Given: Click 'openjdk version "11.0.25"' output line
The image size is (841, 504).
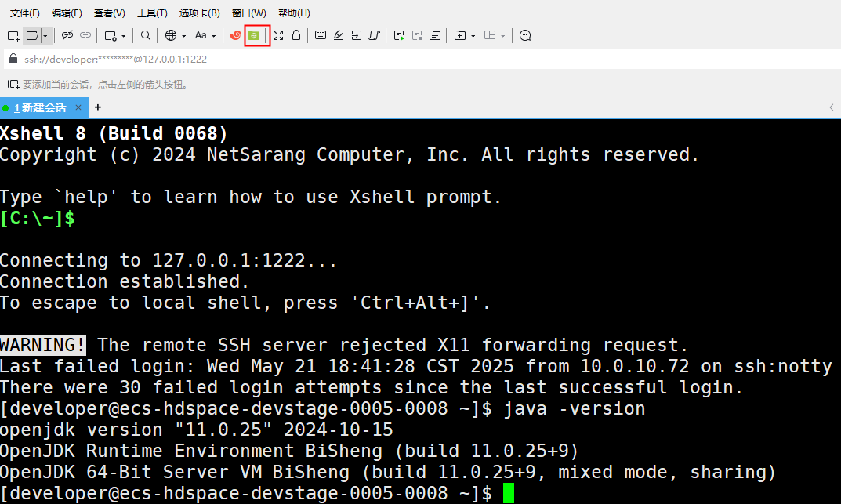Looking at the screenshot, I should tap(196, 430).
